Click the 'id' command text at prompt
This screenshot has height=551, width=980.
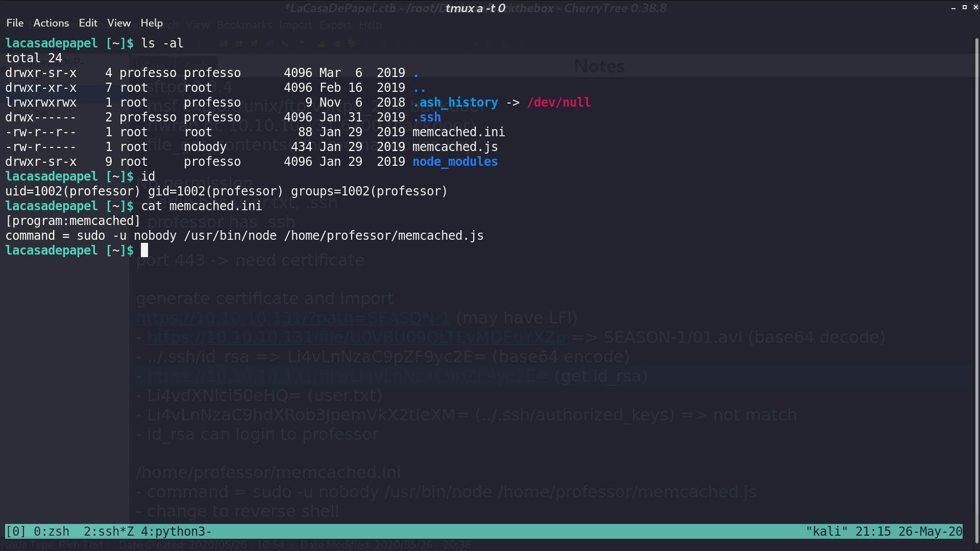click(x=148, y=177)
